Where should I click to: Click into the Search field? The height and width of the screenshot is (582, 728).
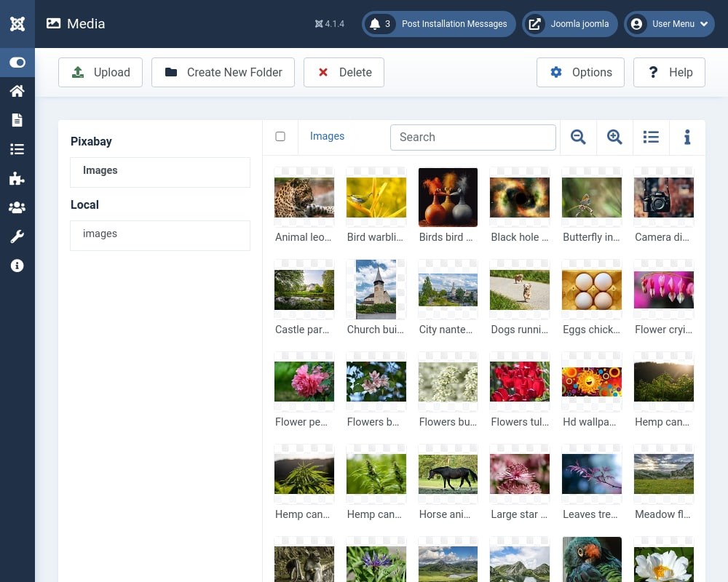[x=473, y=137]
